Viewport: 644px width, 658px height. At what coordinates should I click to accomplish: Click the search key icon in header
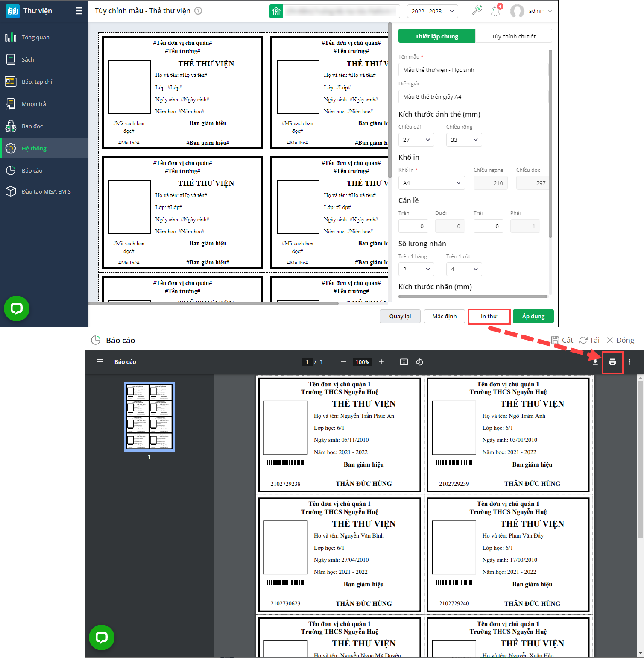[477, 11]
